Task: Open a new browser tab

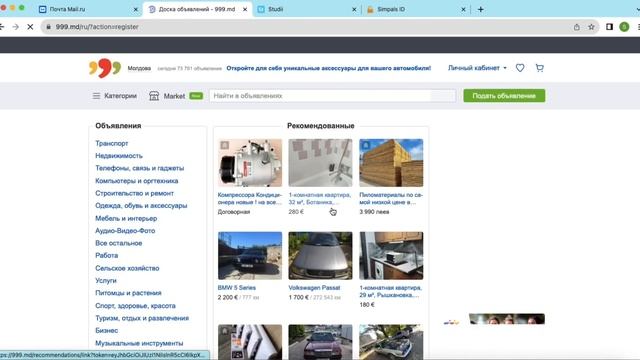Action: pos(480,9)
